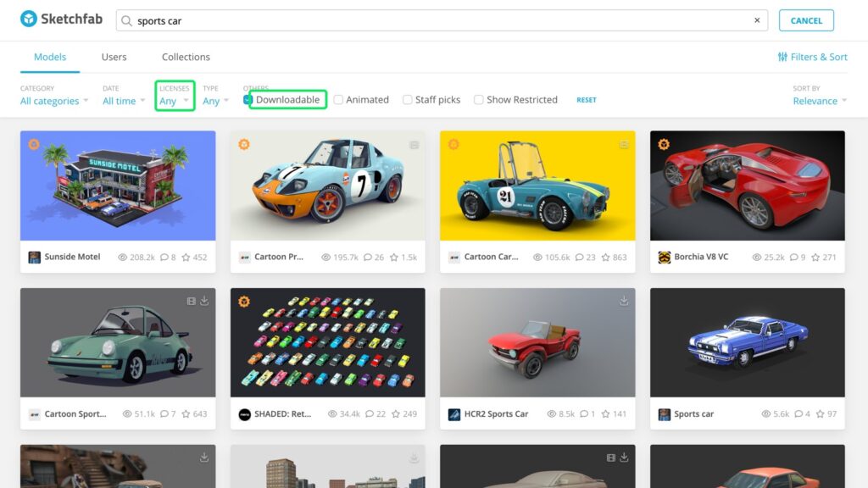Open the Filters & Sort link
This screenshot has height=488, width=868.
coord(813,57)
